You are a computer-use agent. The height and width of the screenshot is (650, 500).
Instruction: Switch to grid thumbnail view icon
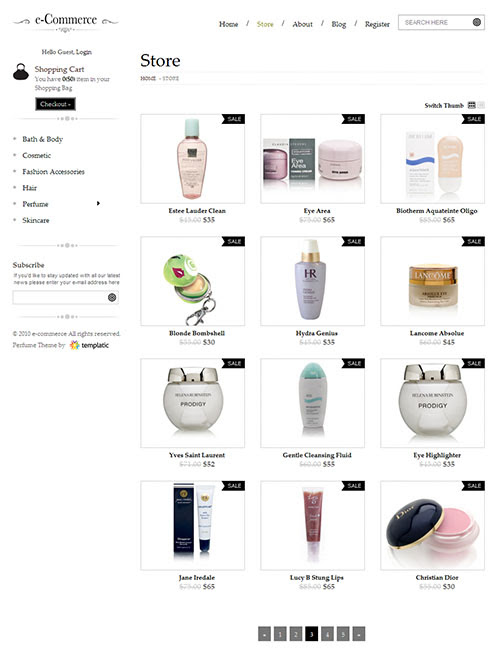pos(472,105)
